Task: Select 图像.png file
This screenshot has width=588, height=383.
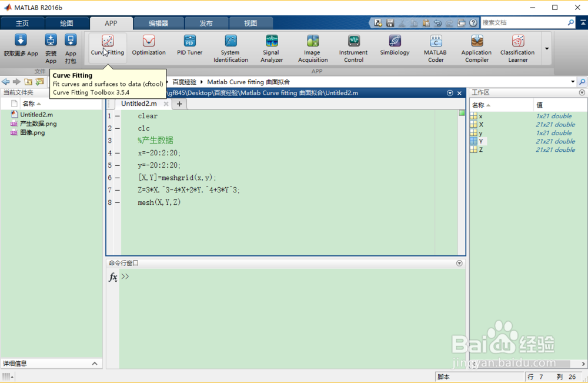Action: [32, 133]
